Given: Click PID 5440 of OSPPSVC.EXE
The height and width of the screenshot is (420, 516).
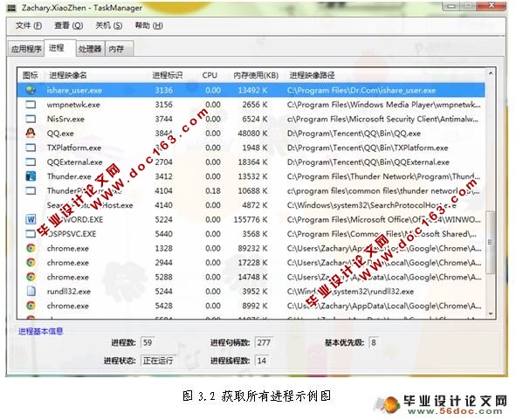Looking at the screenshot, I should (163, 234).
